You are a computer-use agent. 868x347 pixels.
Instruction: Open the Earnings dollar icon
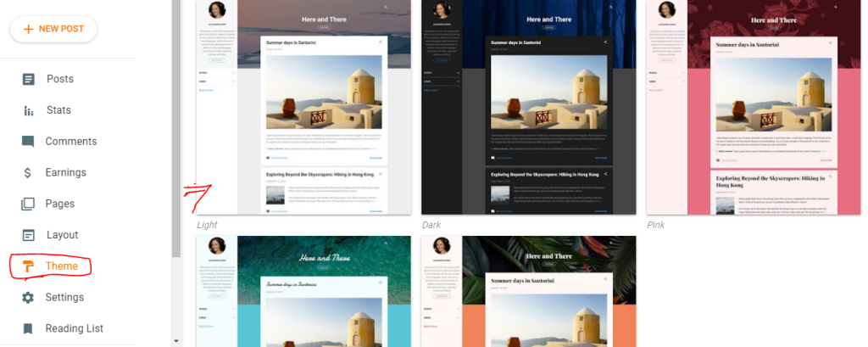click(x=28, y=172)
